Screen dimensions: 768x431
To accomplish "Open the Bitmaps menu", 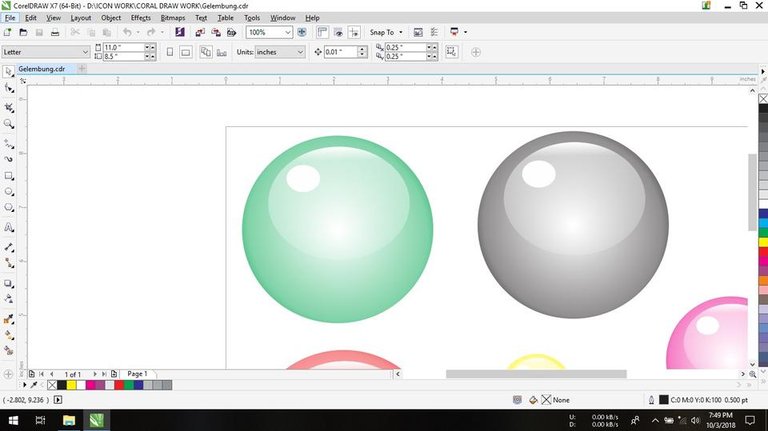I will click(x=172, y=18).
